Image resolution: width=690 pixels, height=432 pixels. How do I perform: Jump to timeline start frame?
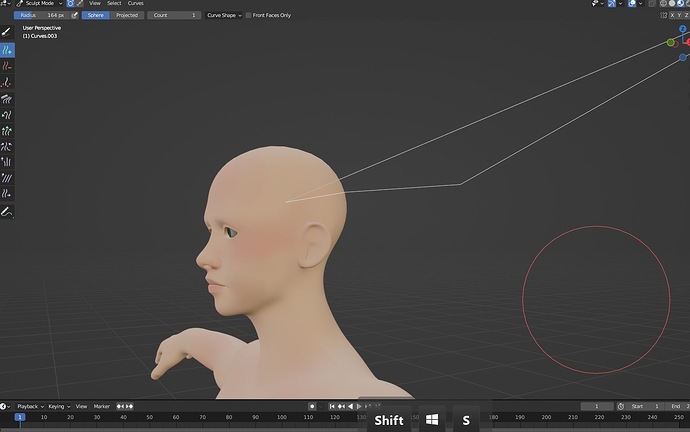pos(332,406)
